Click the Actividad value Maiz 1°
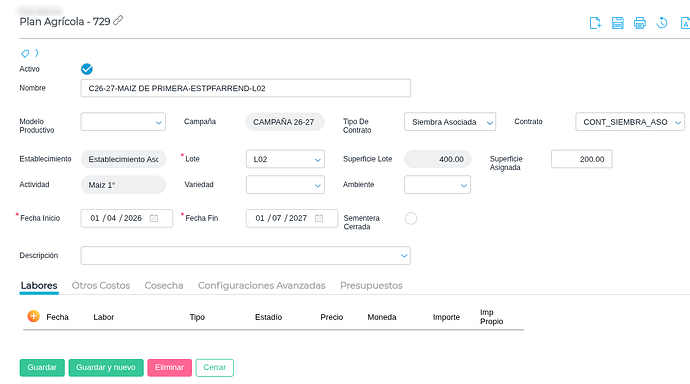Viewport: 690px width, 384px height. (x=123, y=185)
